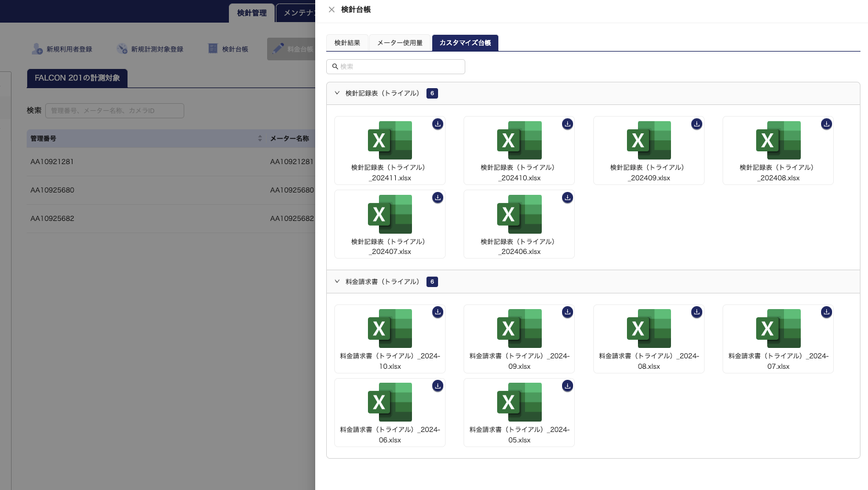Screen dimensions: 868x490
Task: Open Excel icon of 料金請求書_2024-10.xlsx
Action: tap(390, 328)
